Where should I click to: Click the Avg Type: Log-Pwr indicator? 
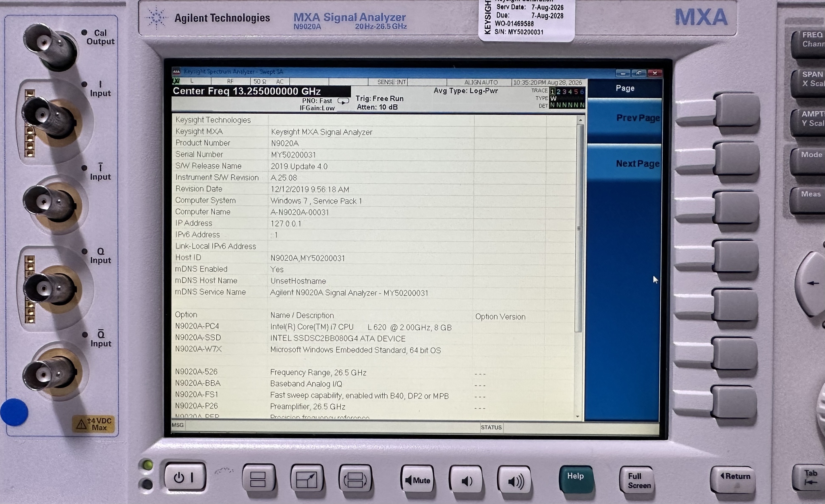pyautogui.click(x=466, y=91)
